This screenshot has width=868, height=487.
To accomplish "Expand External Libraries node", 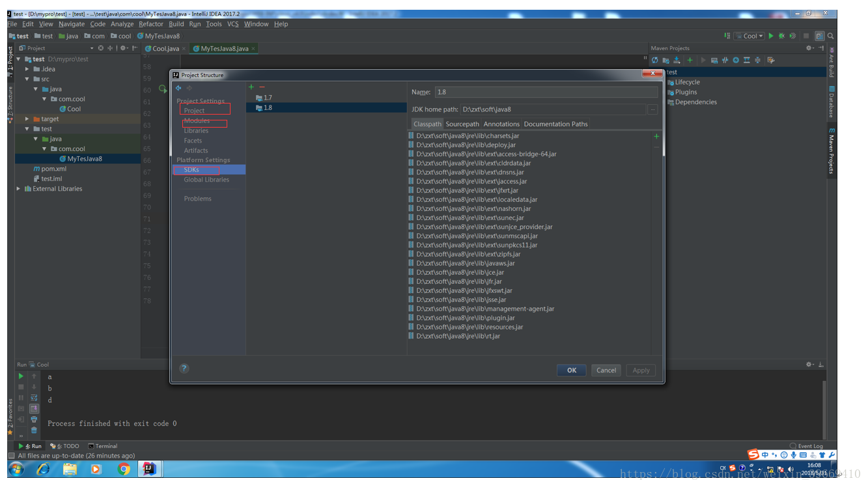I will pyautogui.click(x=18, y=189).
